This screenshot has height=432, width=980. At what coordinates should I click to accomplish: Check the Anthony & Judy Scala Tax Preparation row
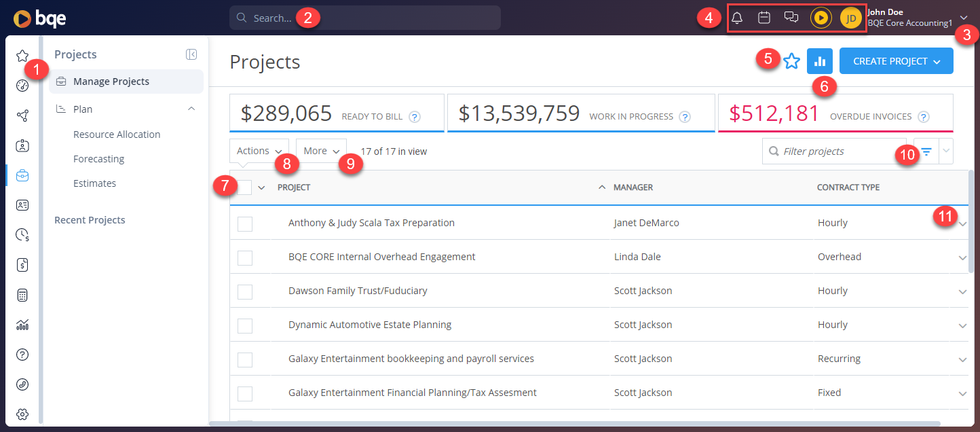(x=245, y=223)
